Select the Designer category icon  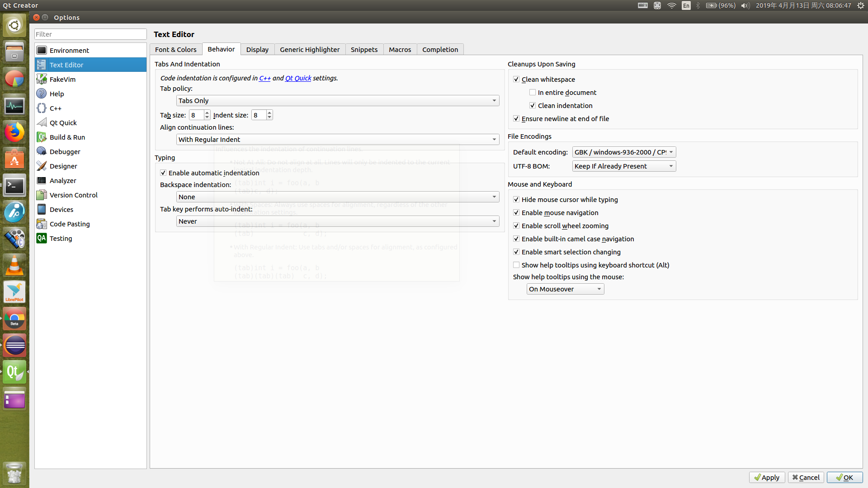(x=42, y=166)
